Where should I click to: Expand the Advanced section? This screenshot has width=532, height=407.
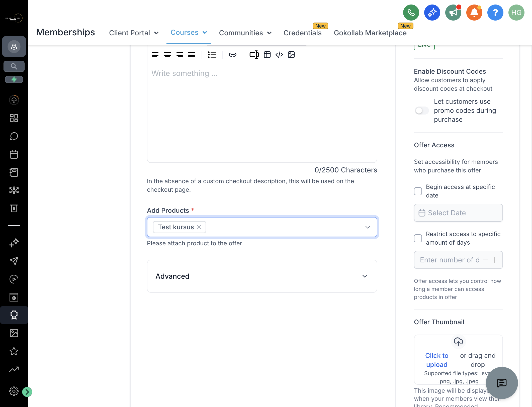click(x=262, y=276)
